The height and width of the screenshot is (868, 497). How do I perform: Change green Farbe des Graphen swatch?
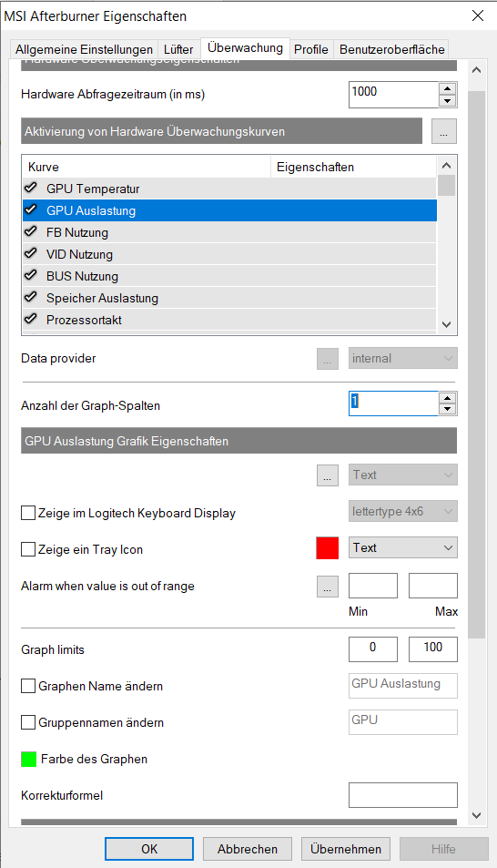click(x=29, y=759)
